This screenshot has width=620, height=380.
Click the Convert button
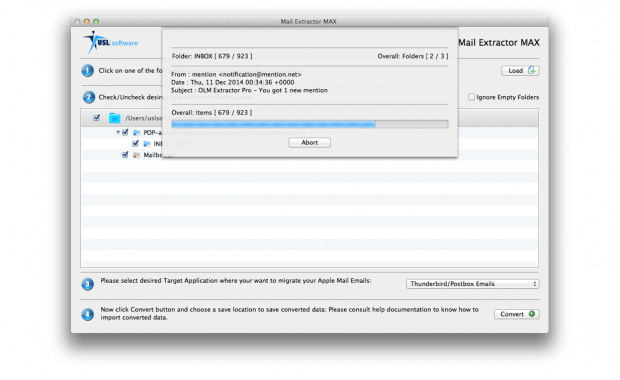[x=516, y=314]
